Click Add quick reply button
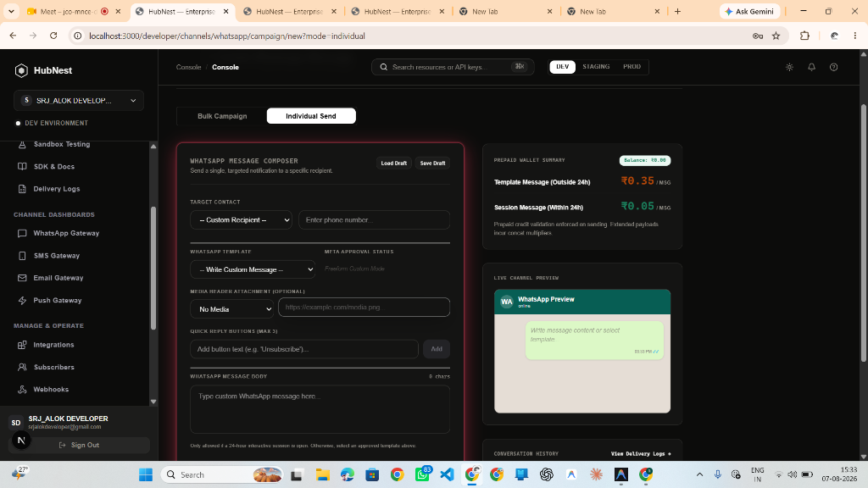This screenshot has width=868, height=488. tap(437, 349)
